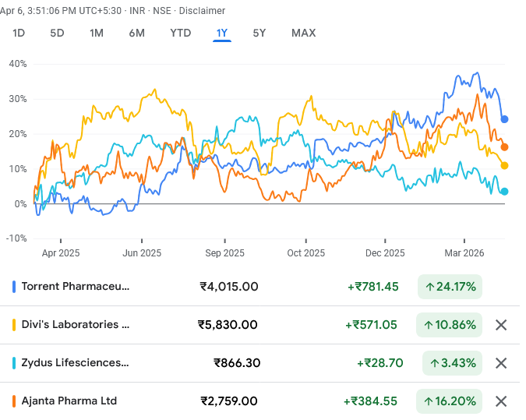Screen dimensions: 526x420
Task: Click the ₹5,830.00 price value
Action: click(228, 325)
